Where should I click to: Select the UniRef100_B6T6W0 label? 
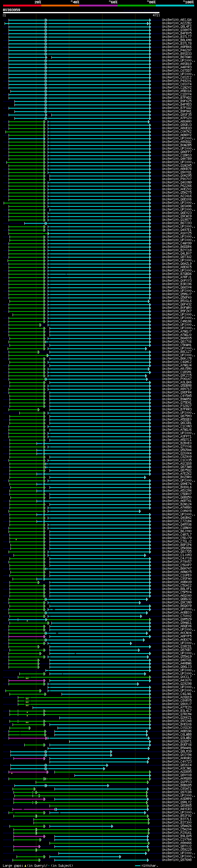click(177, 57)
